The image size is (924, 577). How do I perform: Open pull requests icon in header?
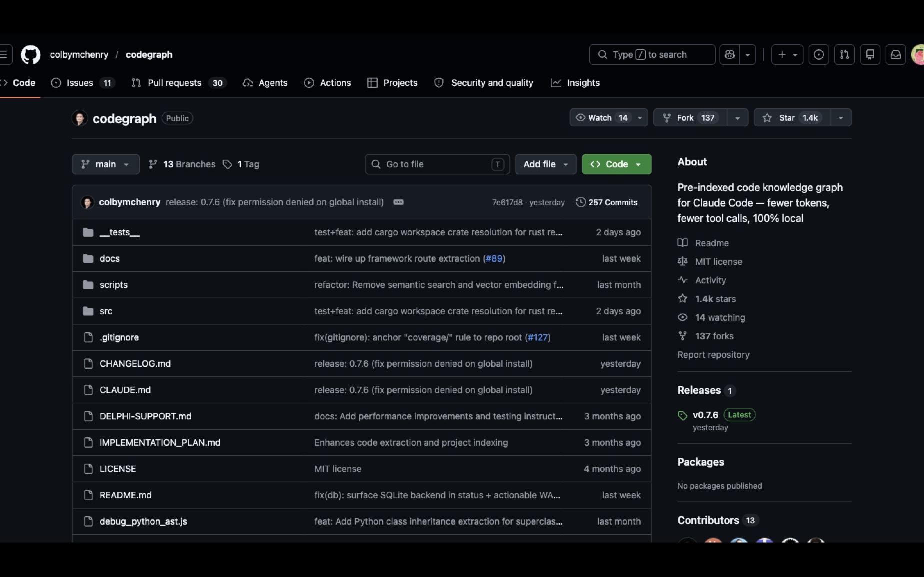(844, 55)
